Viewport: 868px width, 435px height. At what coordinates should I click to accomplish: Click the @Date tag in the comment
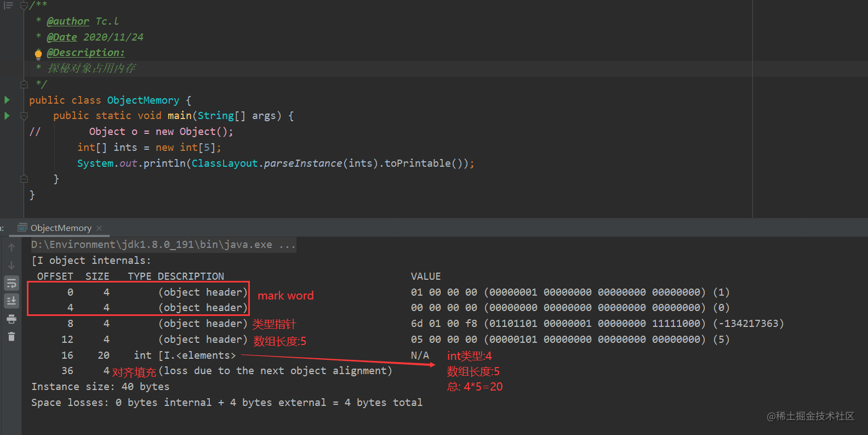pos(62,37)
